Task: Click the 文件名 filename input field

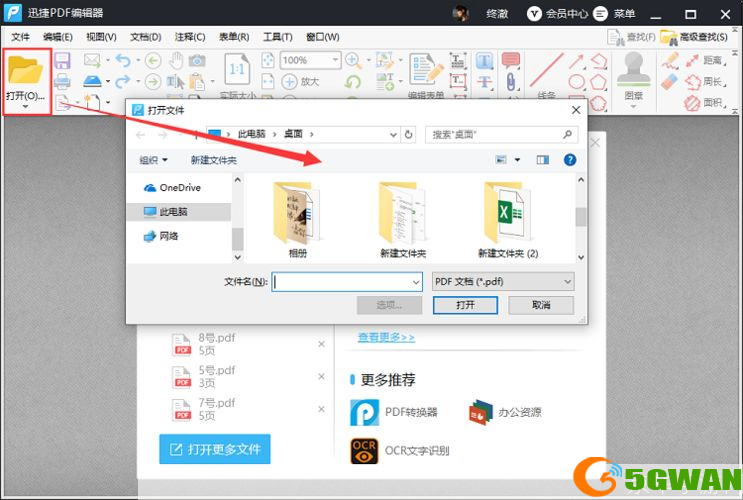Action: coord(347,282)
